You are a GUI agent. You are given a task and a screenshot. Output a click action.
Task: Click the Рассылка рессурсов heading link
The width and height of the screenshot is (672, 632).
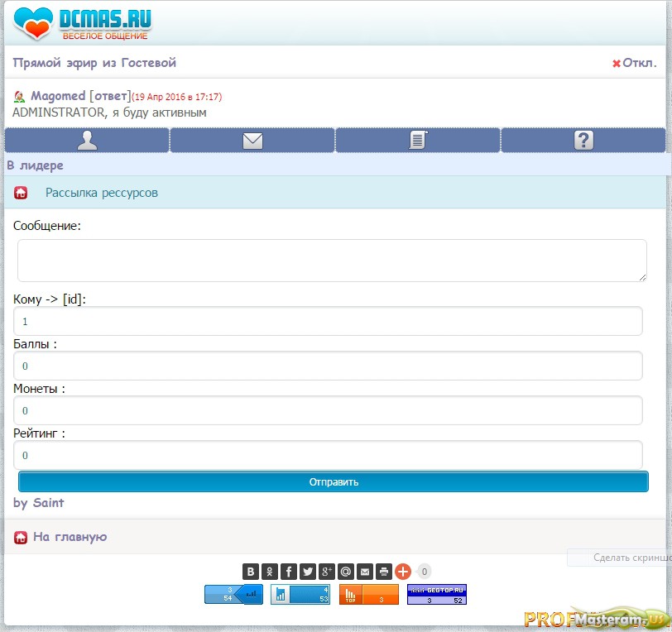(101, 193)
